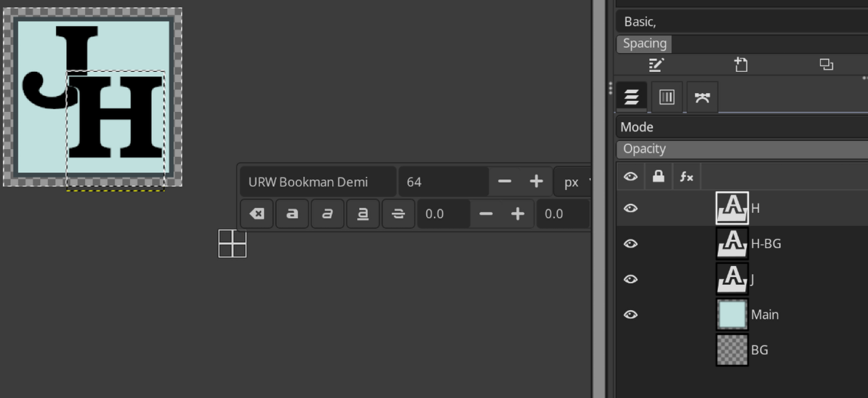Toggle strikethrough text style
The image size is (868, 398).
coord(398,214)
